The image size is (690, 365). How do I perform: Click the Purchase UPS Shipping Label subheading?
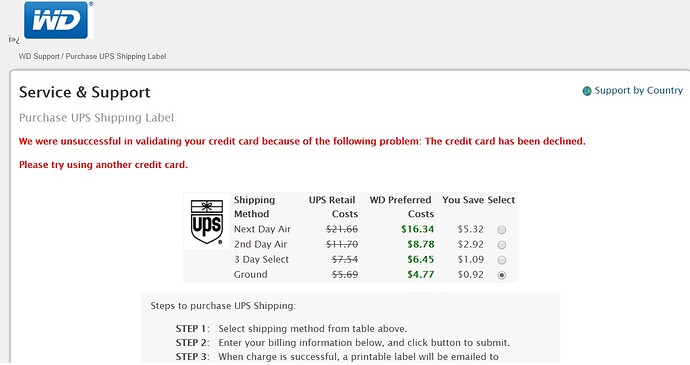[96, 118]
